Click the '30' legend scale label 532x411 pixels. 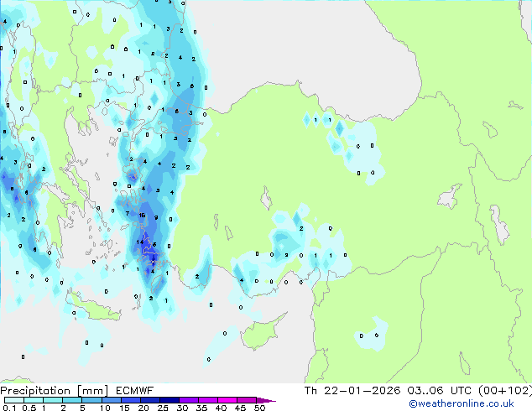[x=182, y=408]
